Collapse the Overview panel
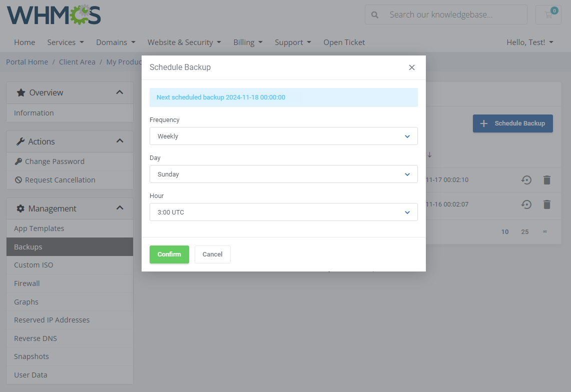Viewport: 571px width, 392px height. click(x=120, y=92)
